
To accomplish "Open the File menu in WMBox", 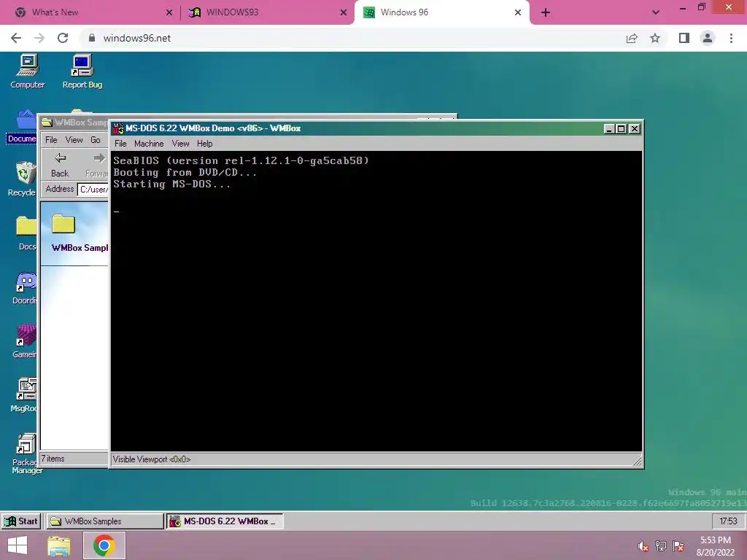I will 120,144.
